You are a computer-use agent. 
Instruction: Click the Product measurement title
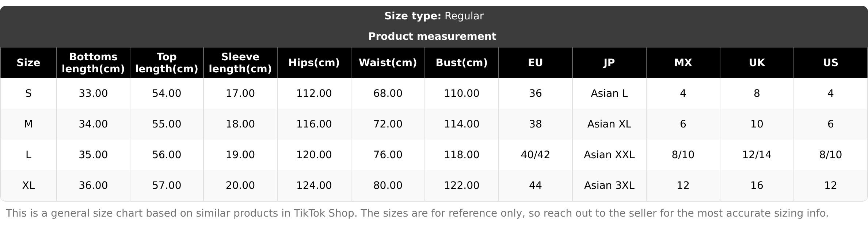coord(432,37)
